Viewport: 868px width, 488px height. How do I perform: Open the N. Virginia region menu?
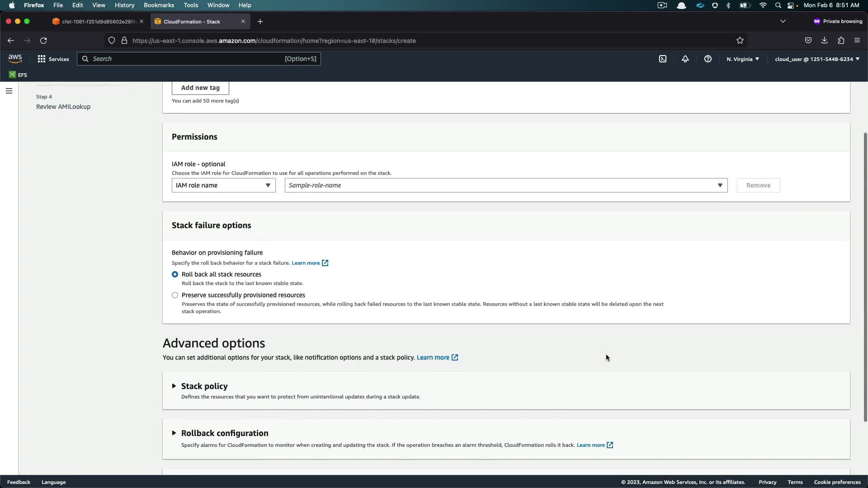[743, 59]
